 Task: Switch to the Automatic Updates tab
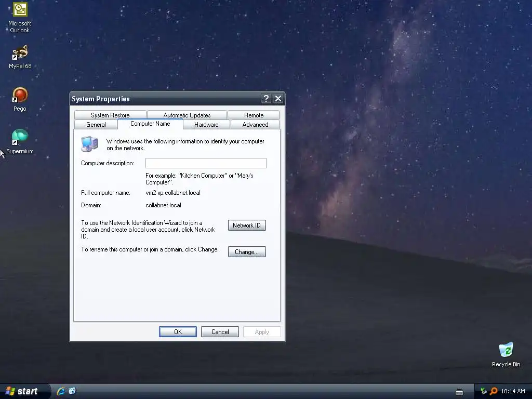[x=187, y=115]
